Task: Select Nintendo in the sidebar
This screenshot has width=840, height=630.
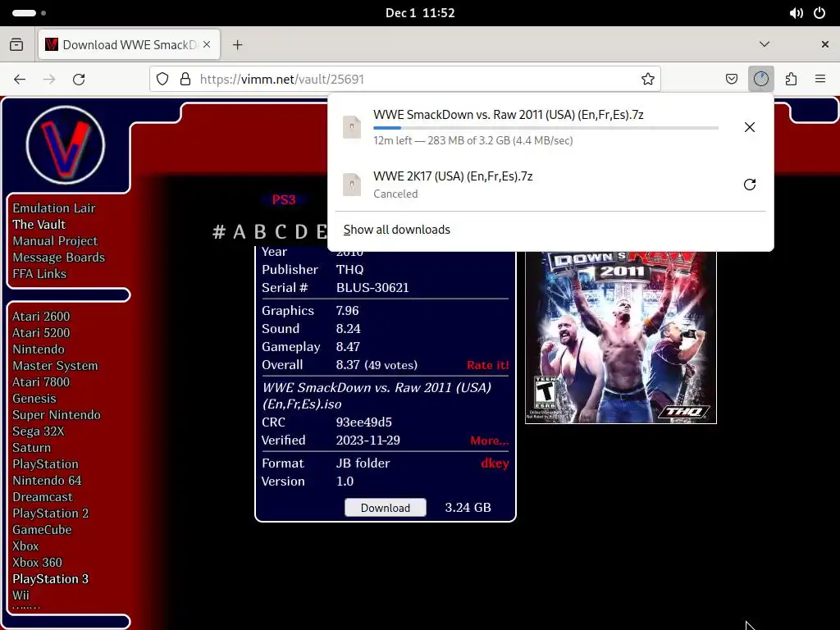Action: point(39,349)
